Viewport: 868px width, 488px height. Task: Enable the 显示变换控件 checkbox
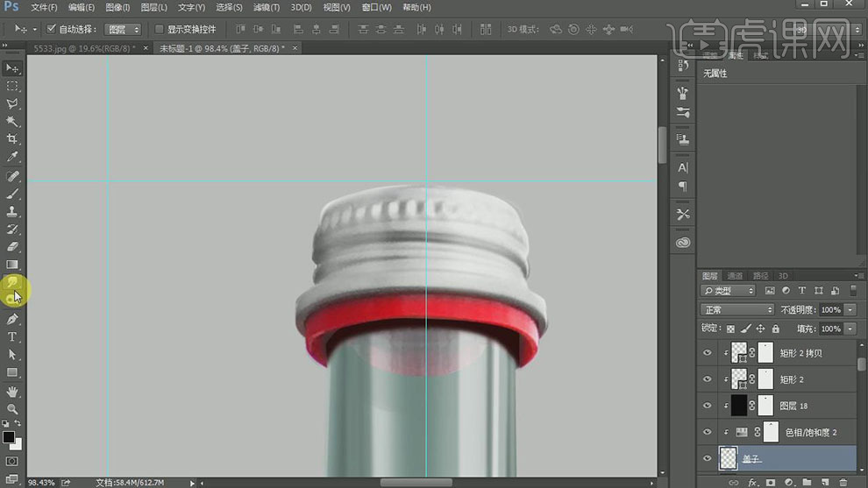[159, 29]
